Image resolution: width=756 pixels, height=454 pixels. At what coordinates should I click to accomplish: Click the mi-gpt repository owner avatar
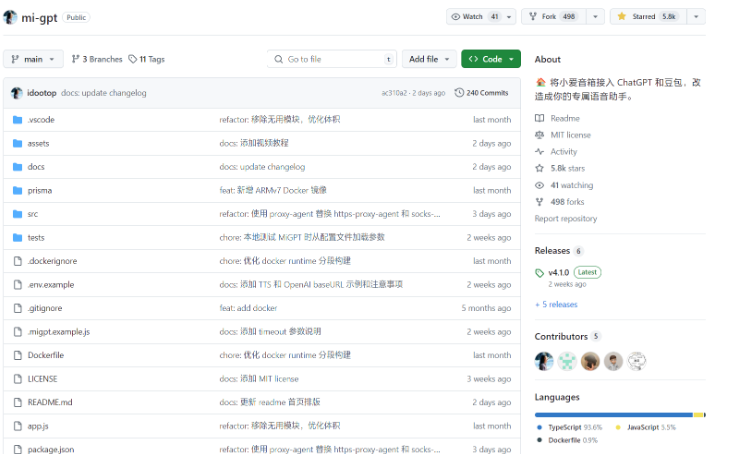[x=10, y=17]
